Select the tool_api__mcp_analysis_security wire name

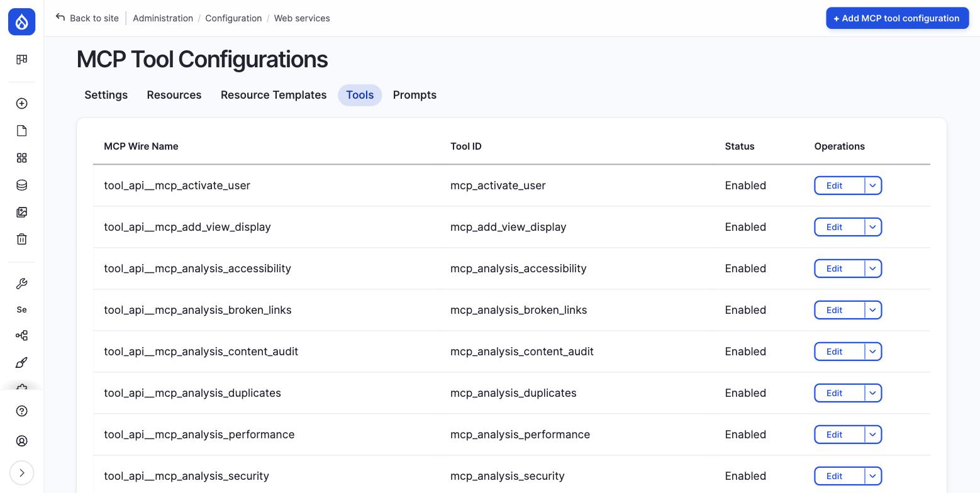tap(187, 476)
